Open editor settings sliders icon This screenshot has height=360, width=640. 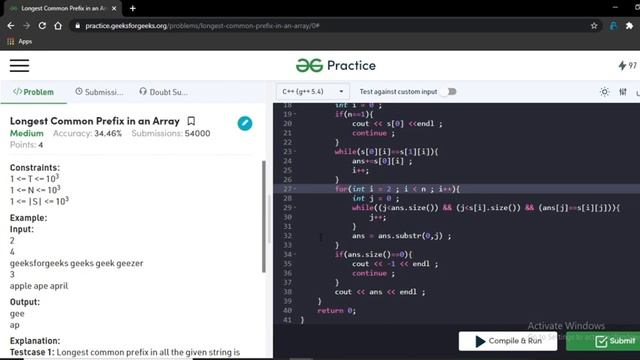(x=623, y=92)
